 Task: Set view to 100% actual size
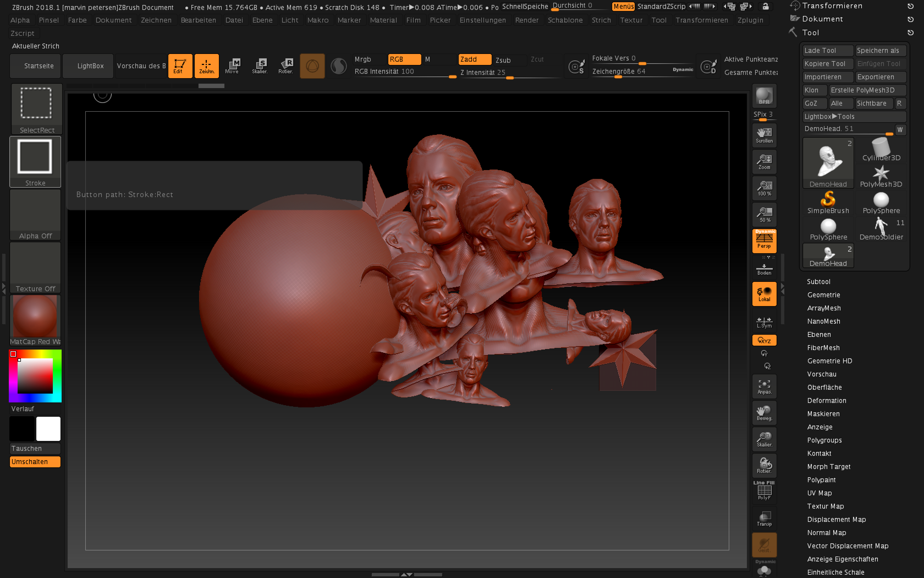(764, 188)
